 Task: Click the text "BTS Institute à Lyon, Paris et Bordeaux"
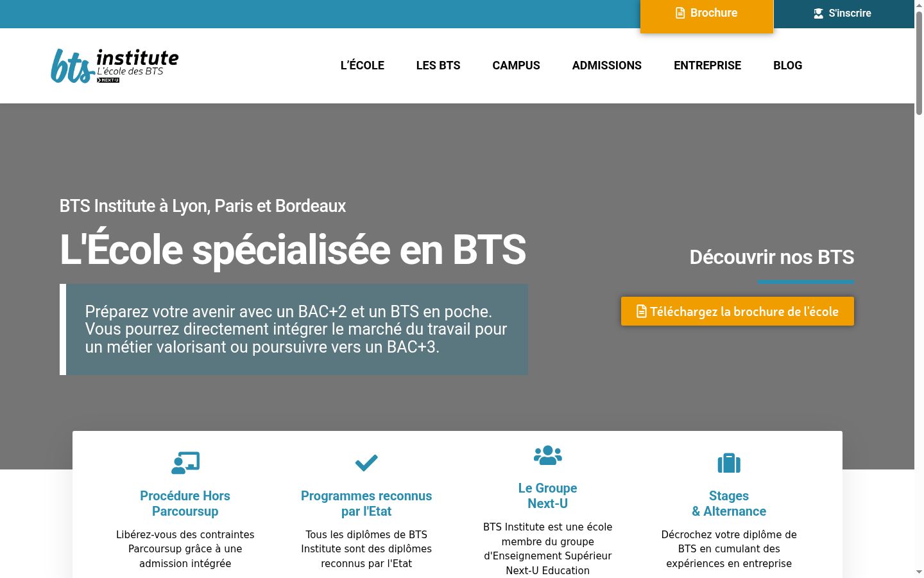[203, 206]
